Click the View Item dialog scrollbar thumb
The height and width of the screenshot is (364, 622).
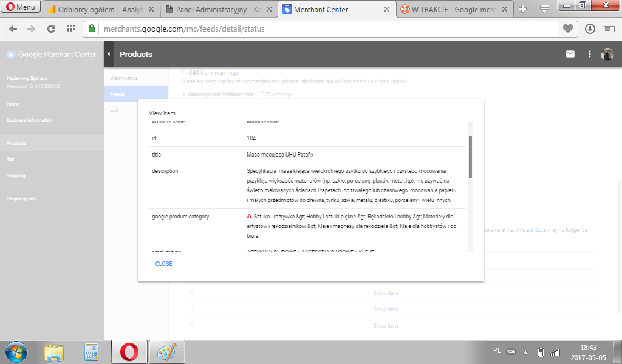tap(471, 157)
